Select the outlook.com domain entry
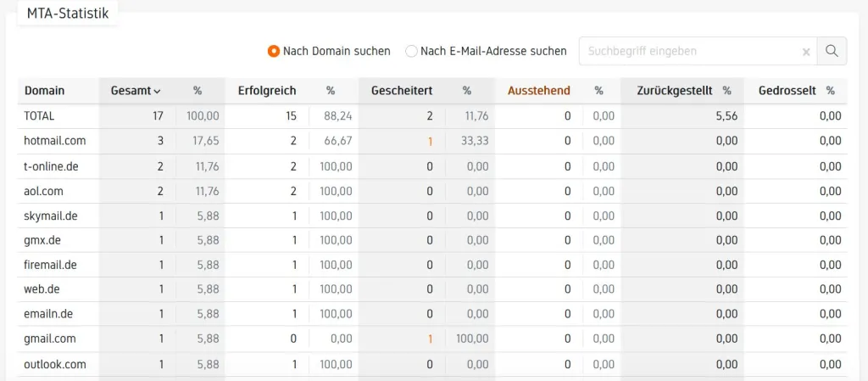 click(55, 364)
